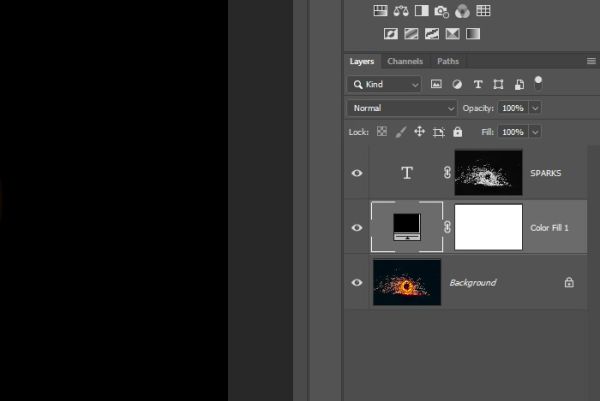Prevent auto-nesting into artboards
This screenshot has width=600, height=401.
click(x=439, y=132)
